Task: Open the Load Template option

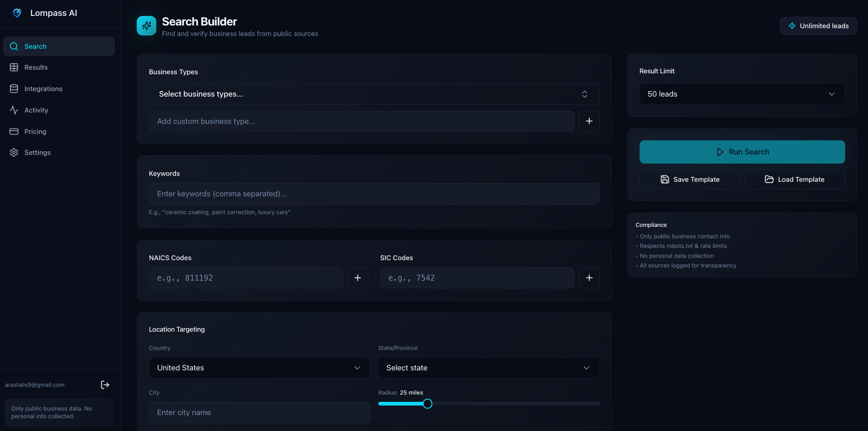Action: click(794, 179)
